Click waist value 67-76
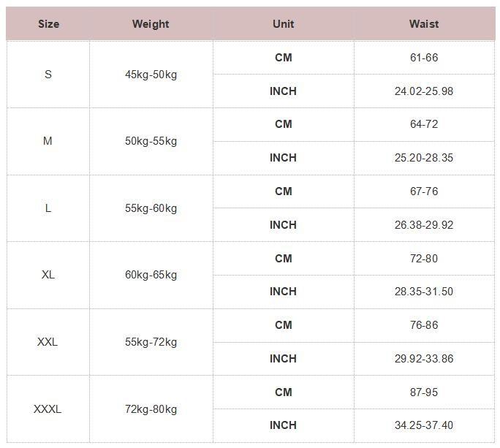This screenshot has height=448, width=500. click(424, 191)
